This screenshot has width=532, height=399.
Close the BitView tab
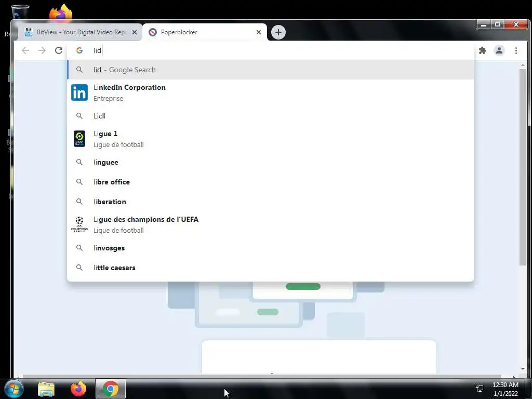click(x=135, y=32)
